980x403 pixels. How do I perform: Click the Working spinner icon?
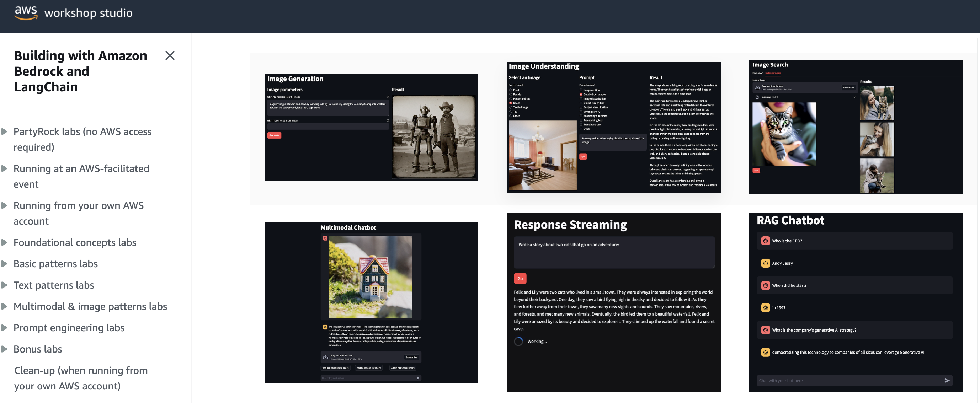(518, 341)
